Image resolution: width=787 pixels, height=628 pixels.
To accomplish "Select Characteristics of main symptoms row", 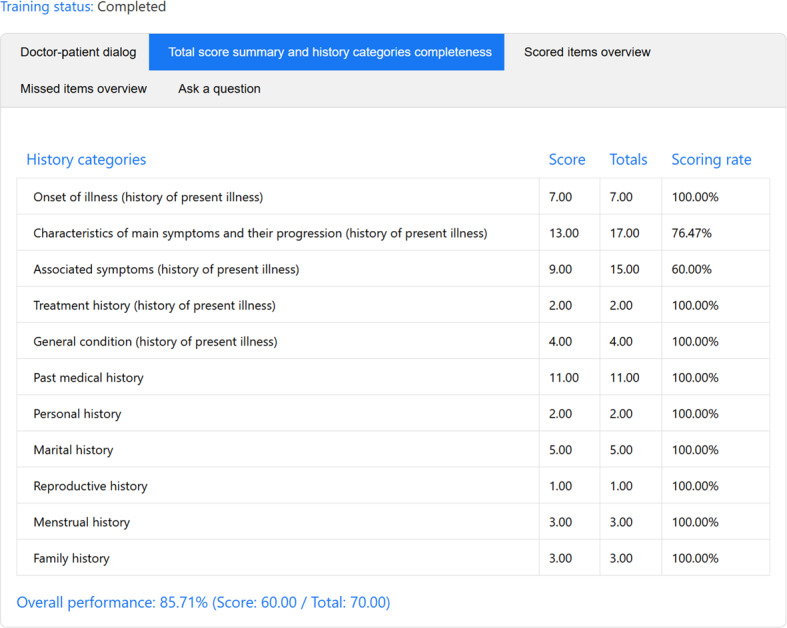I will (260, 233).
